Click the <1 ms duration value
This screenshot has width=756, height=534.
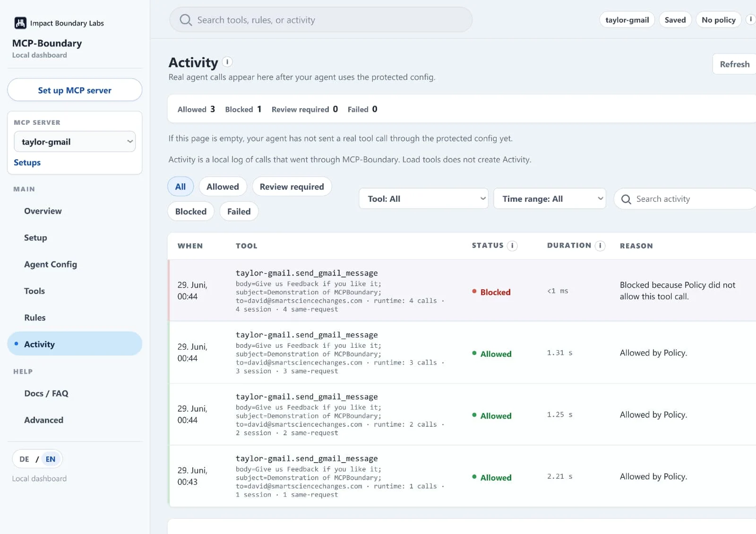558,291
